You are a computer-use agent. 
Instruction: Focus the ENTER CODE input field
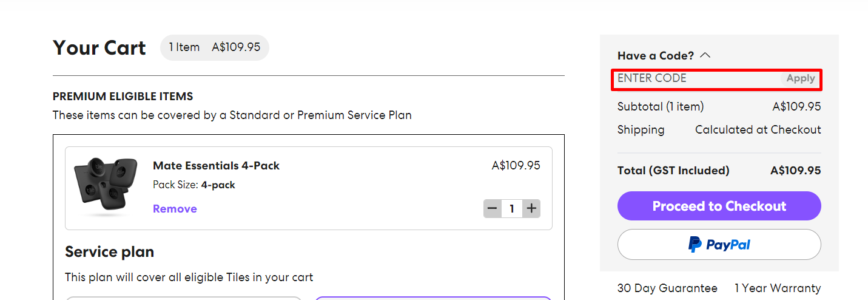(x=691, y=78)
